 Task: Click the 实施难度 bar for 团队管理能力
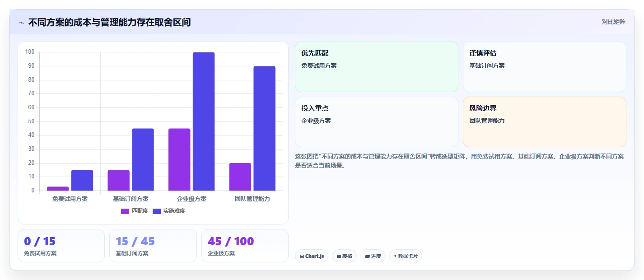coord(264,128)
